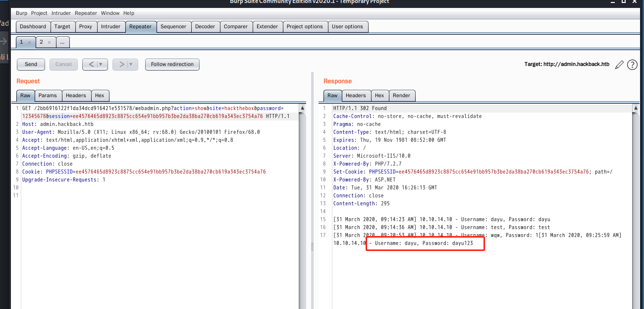Open the Burp menu
Screen dimensions: 644x309
(x=21, y=13)
